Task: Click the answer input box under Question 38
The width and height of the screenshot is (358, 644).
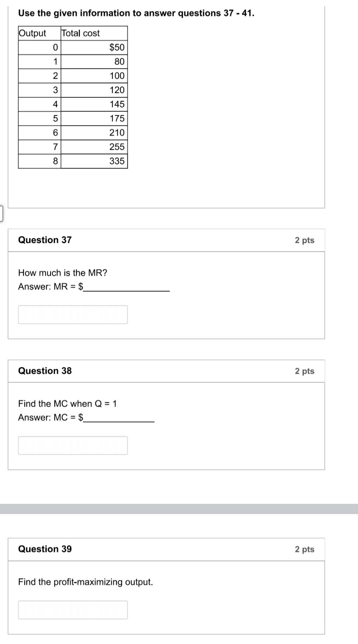Action: coord(73,445)
